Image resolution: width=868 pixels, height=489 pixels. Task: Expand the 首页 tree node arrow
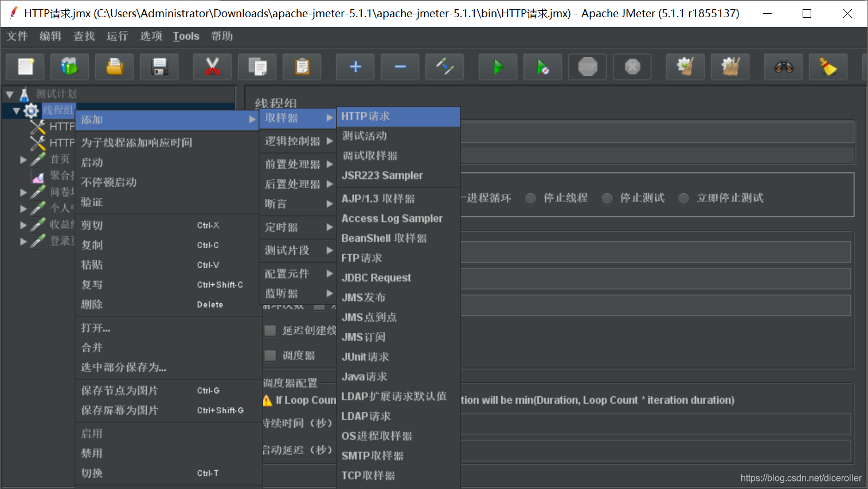point(24,159)
